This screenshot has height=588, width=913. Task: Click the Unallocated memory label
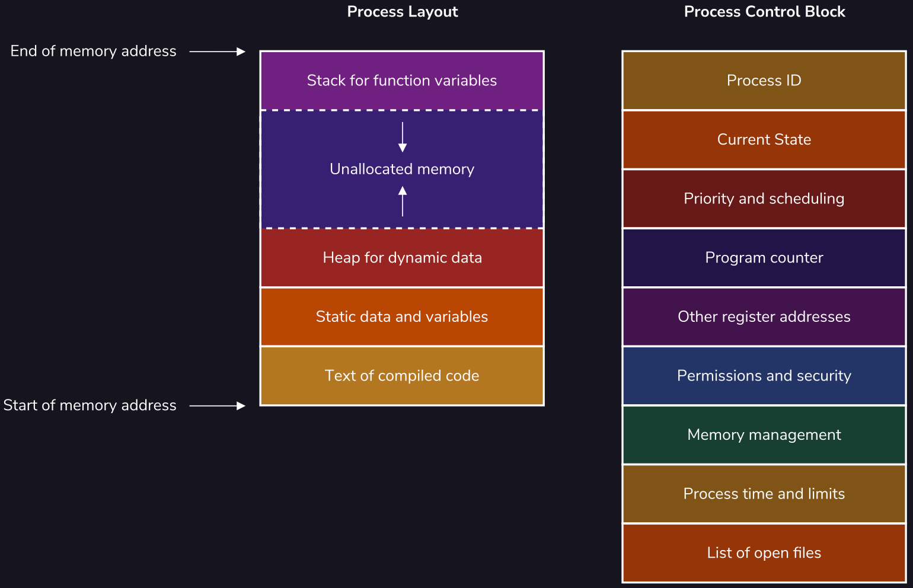[402, 169]
